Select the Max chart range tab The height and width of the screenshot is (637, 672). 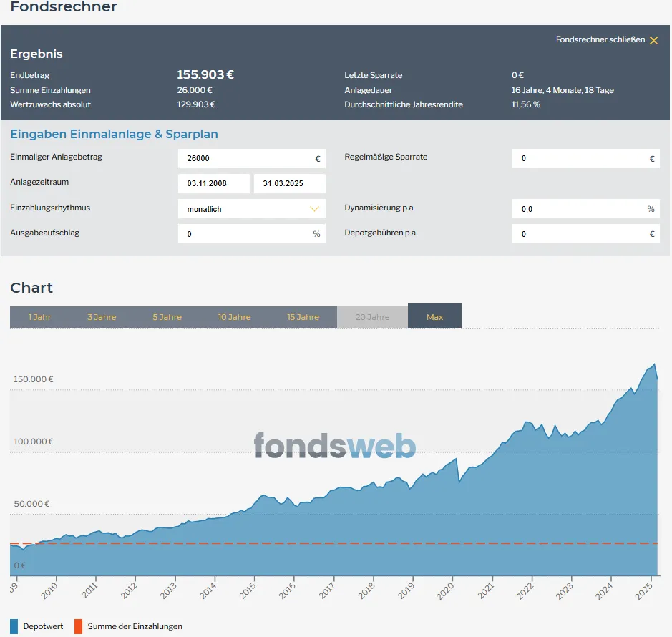pos(434,317)
